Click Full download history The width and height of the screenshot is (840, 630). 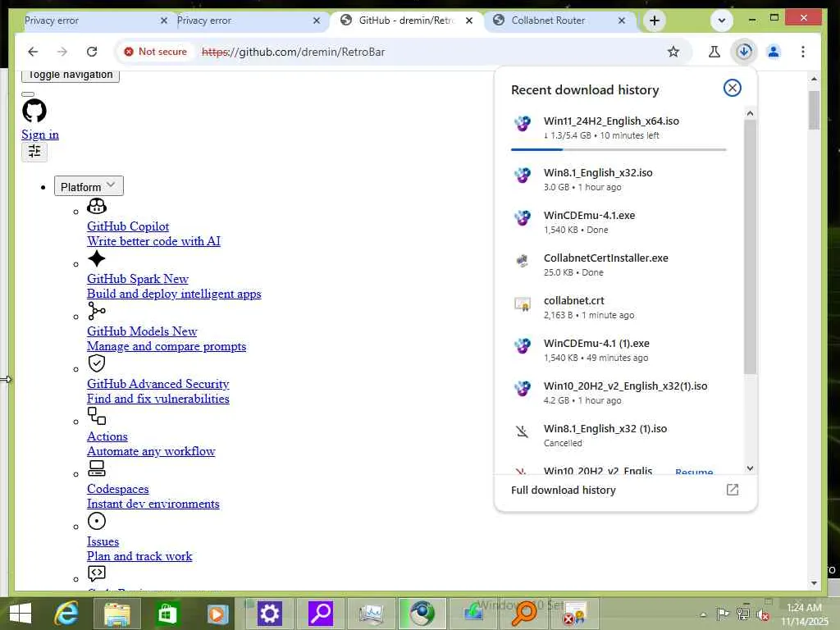click(x=564, y=490)
